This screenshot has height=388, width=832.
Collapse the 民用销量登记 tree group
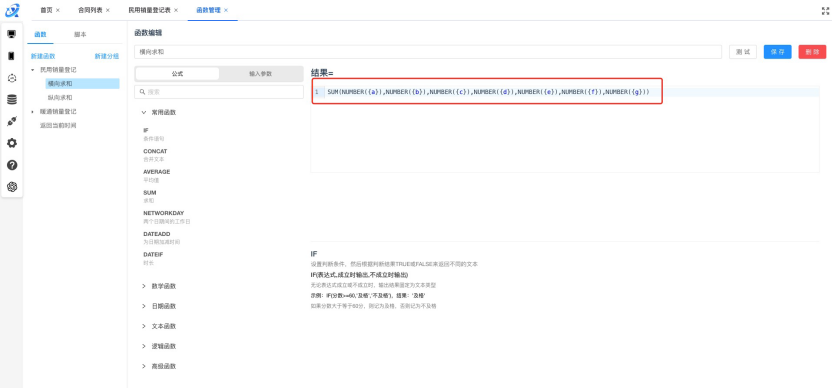pos(33,70)
